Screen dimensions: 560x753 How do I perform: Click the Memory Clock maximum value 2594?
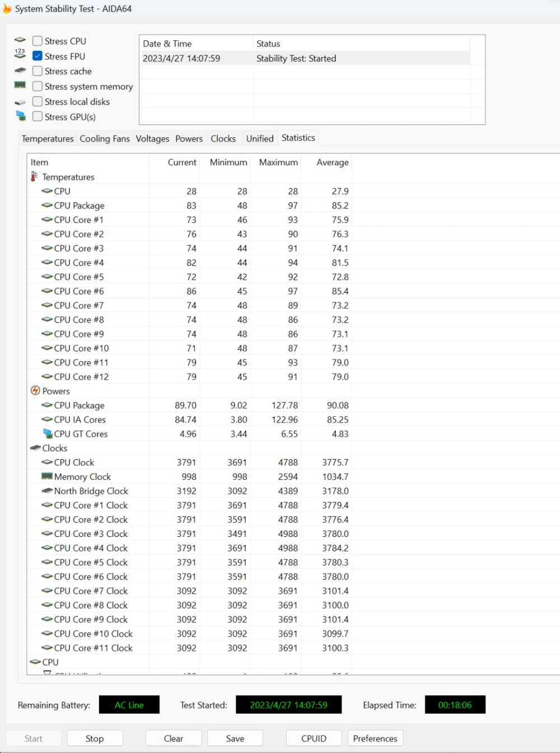[x=288, y=476]
